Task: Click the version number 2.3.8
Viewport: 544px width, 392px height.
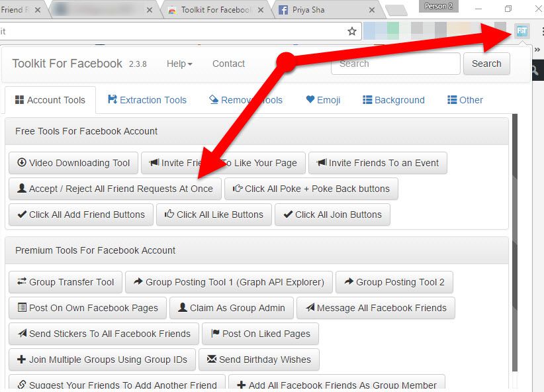Action: click(x=138, y=64)
